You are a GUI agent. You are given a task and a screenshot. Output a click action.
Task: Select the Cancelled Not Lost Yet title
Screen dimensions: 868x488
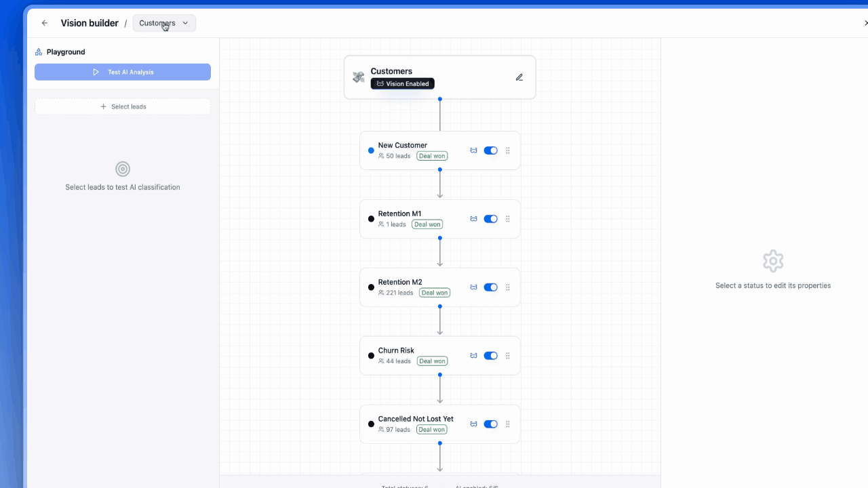(416, 419)
